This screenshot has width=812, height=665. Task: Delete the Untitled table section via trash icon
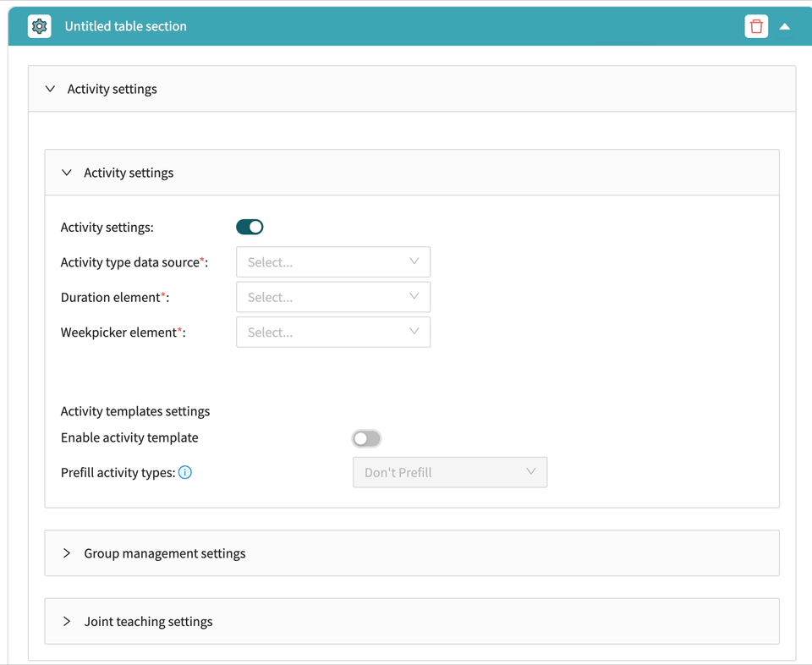(x=756, y=26)
